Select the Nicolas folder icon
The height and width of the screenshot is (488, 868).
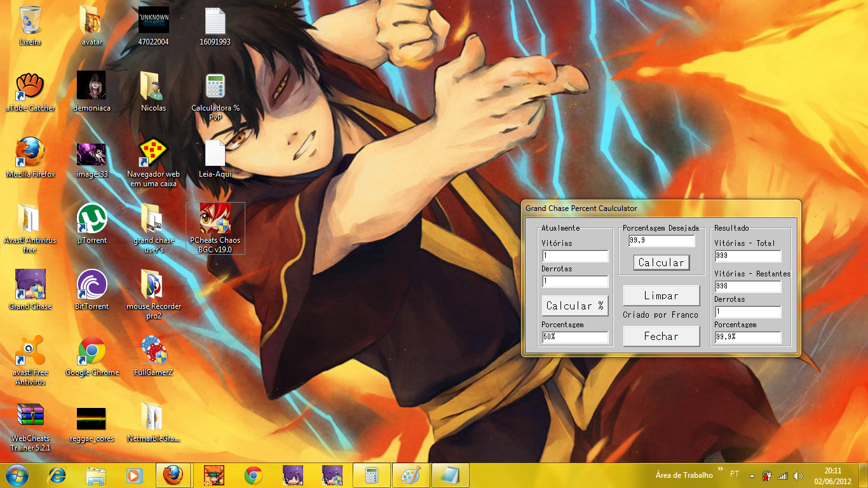(x=153, y=92)
